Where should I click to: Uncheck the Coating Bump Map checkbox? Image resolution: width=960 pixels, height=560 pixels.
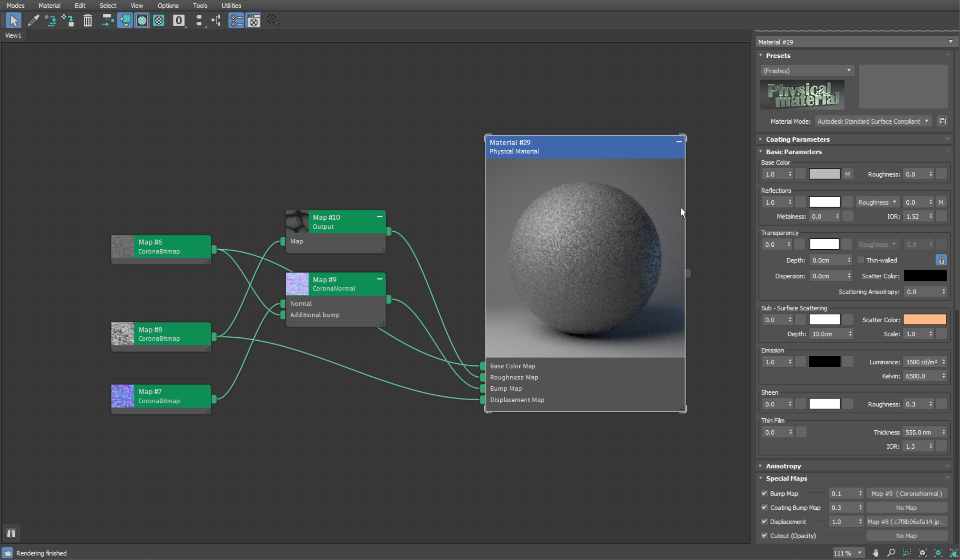[x=764, y=508]
